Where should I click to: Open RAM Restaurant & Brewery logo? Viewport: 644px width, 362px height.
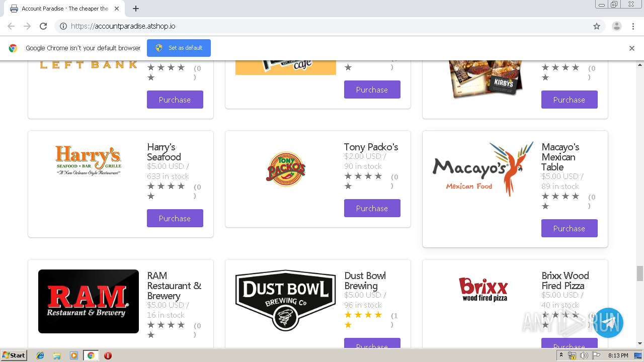[x=89, y=301]
